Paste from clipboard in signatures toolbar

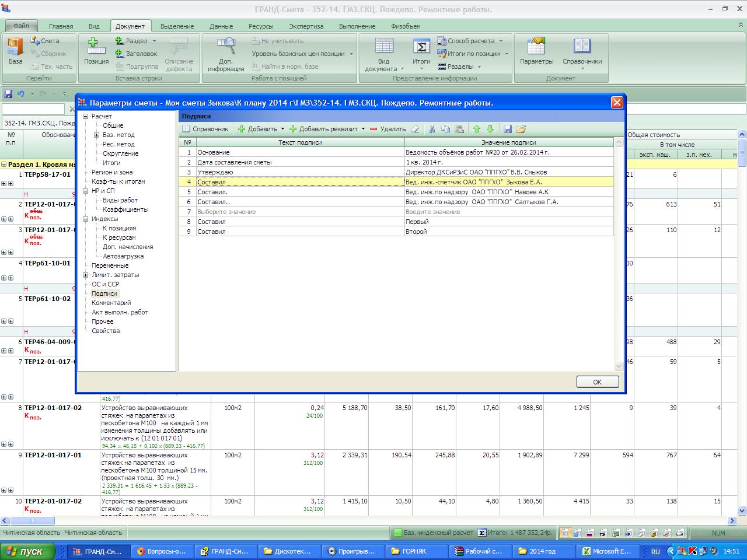459,129
